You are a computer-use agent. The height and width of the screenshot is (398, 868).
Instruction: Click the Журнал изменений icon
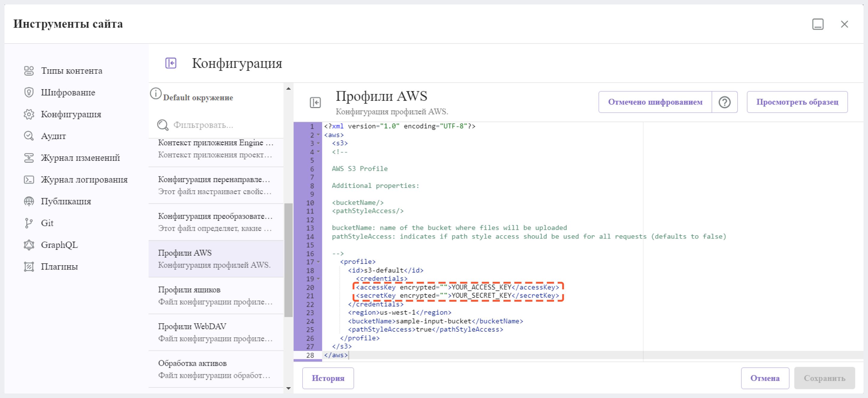[29, 158]
